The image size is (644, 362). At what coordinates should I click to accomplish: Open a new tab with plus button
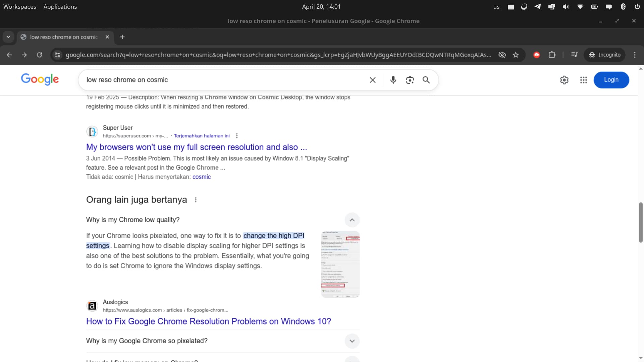pyautogui.click(x=122, y=37)
